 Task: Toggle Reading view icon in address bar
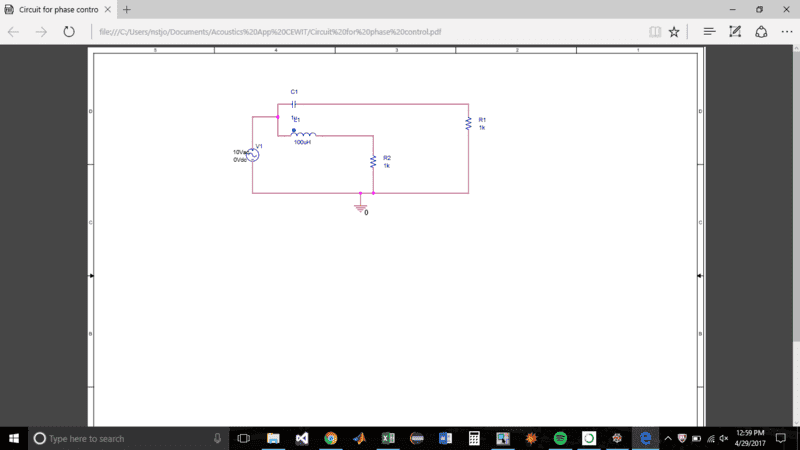point(655,32)
